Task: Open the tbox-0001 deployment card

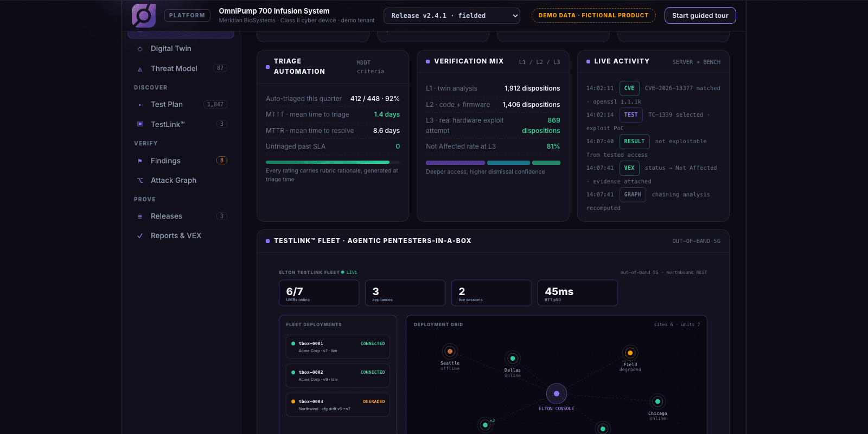Action: [x=338, y=347]
